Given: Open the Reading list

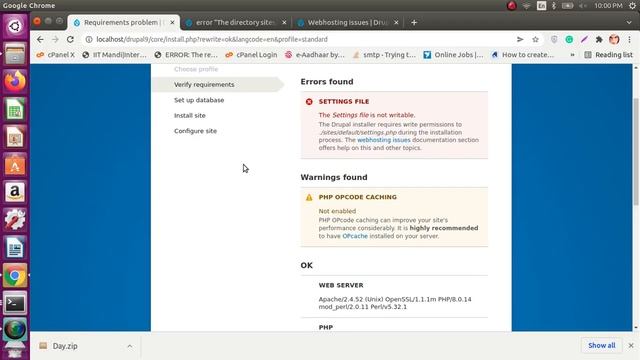Looking at the screenshot, I should click(x=608, y=55).
